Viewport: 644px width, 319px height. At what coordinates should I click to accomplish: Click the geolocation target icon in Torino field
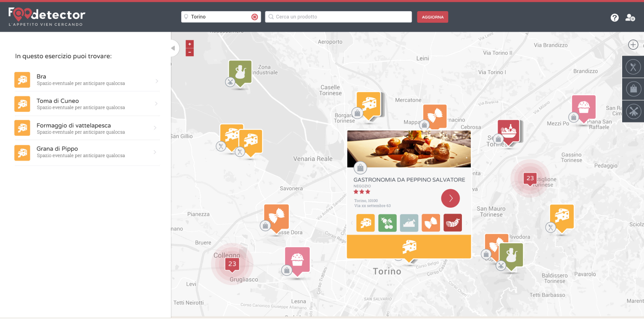click(x=255, y=17)
